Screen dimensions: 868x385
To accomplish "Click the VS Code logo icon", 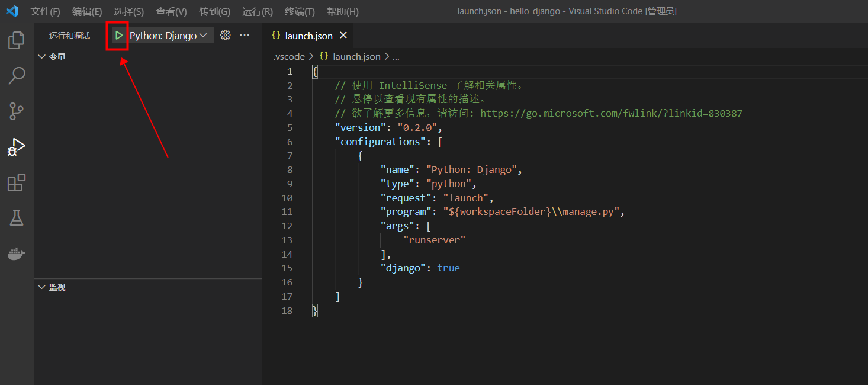I will pyautogui.click(x=12, y=11).
